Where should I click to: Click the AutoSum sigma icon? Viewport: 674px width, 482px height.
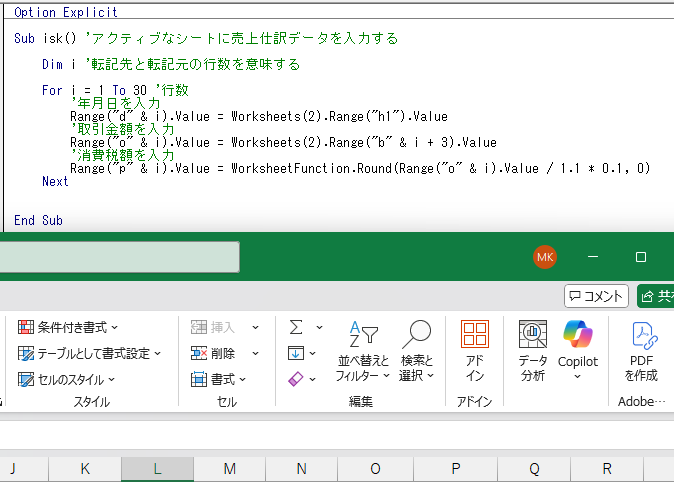pyautogui.click(x=296, y=327)
